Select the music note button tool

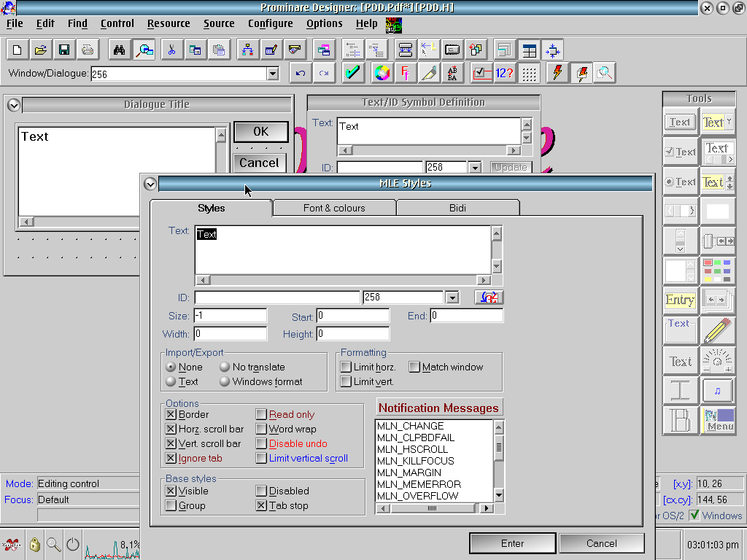(x=718, y=391)
